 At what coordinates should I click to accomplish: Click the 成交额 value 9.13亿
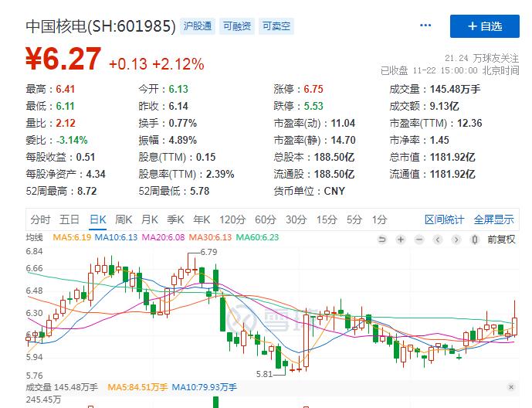444,106
